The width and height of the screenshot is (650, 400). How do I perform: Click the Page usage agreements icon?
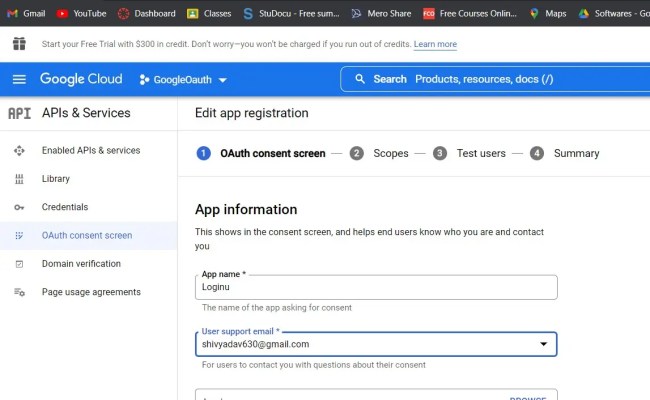[19, 292]
